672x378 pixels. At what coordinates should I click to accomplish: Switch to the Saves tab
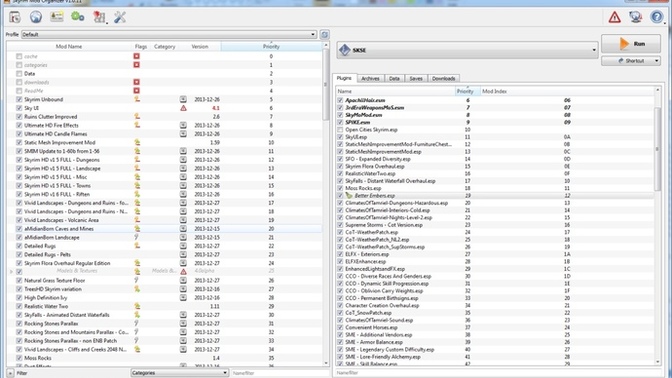click(416, 78)
